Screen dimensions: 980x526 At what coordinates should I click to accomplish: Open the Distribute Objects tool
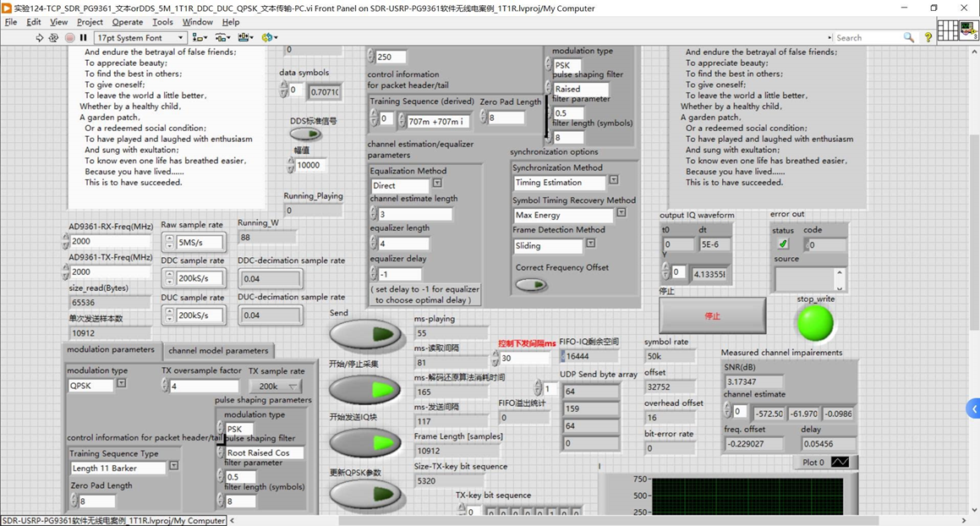(x=222, y=37)
